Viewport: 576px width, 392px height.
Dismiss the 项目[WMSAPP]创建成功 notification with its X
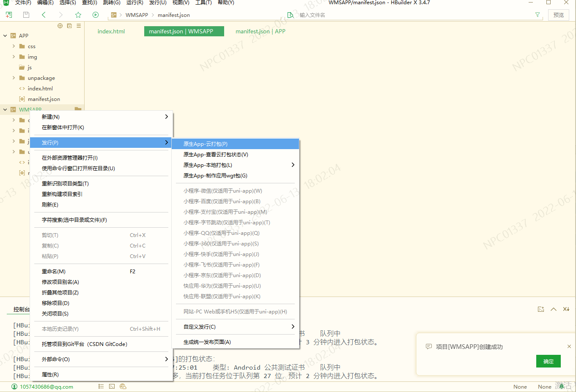point(569,346)
